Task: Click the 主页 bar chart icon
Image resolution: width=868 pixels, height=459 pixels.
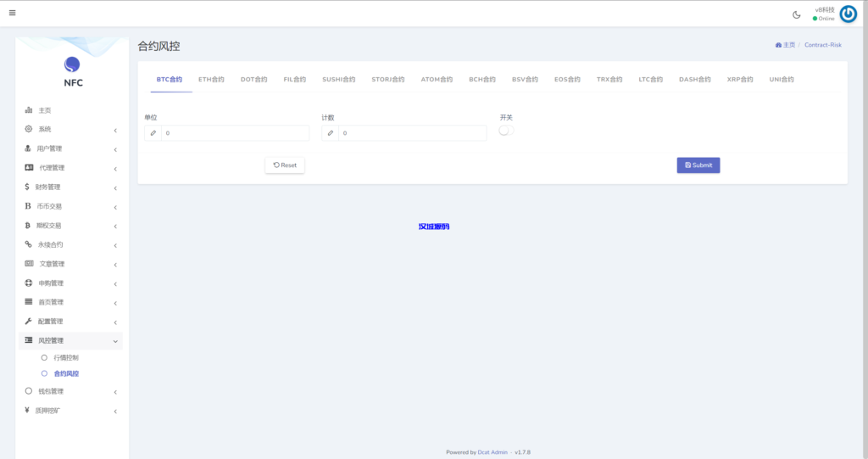Action: (x=29, y=110)
